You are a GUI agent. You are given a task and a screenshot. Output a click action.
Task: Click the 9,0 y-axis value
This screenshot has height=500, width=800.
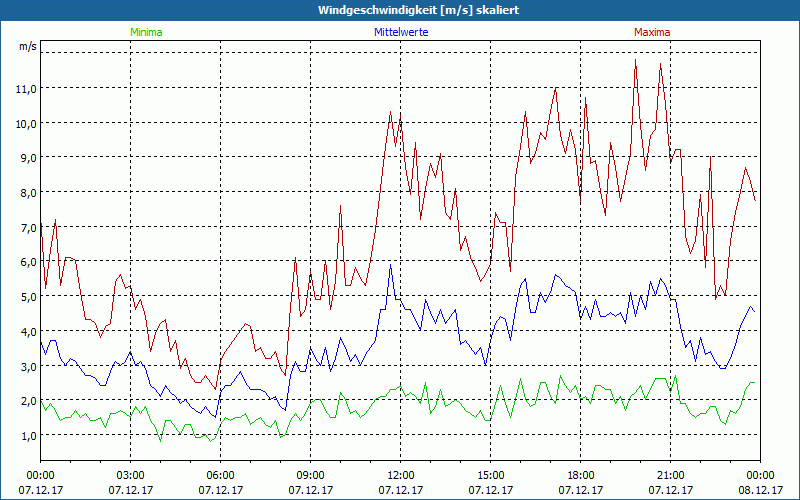click(x=29, y=158)
